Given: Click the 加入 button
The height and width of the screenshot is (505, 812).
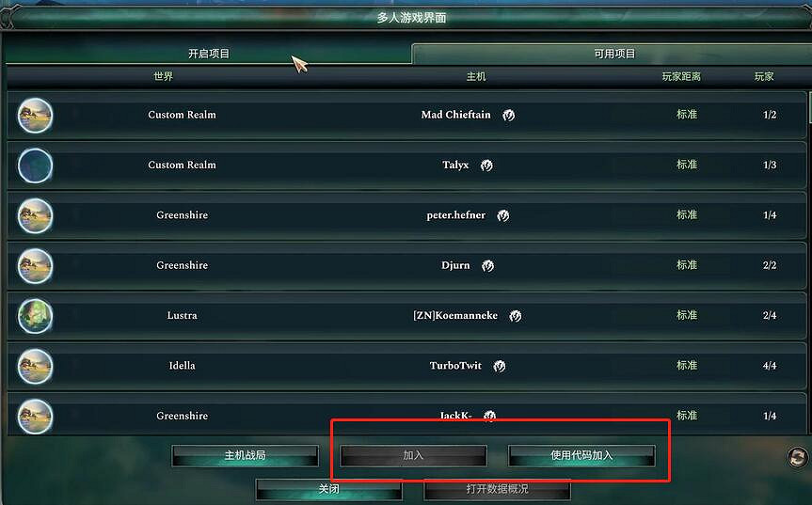Looking at the screenshot, I should tap(413, 455).
